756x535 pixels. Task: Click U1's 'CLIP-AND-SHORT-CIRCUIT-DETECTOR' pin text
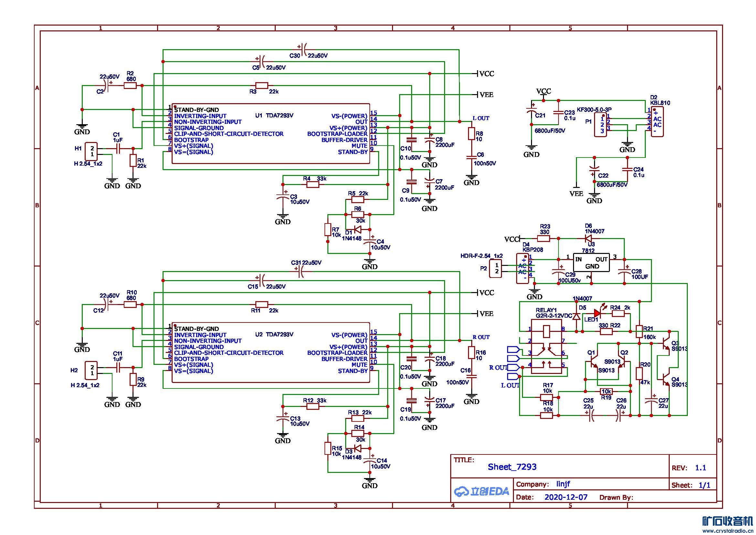(x=229, y=134)
